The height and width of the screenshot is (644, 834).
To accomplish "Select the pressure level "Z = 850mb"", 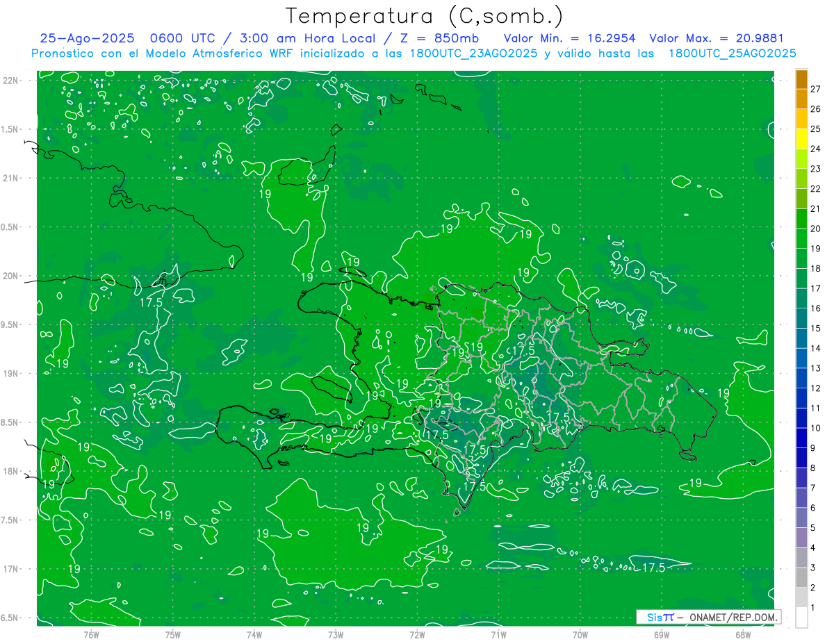I will coord(440,38).
